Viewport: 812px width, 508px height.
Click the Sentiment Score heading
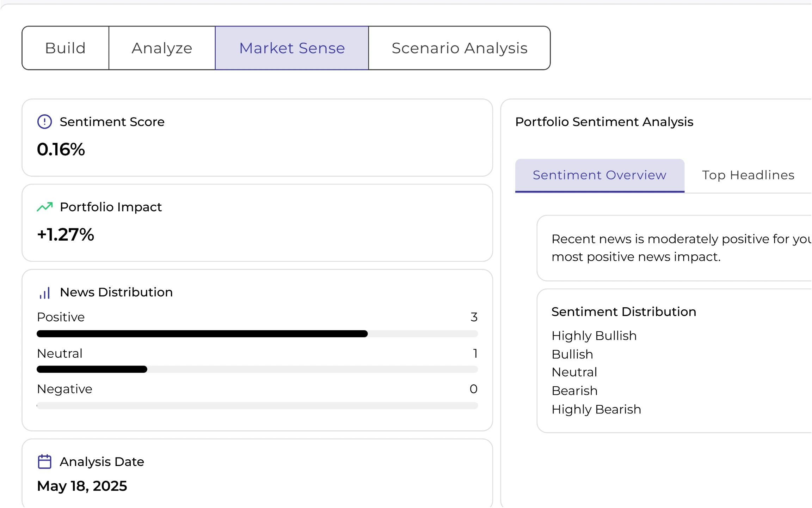click(x=112, y=122)
